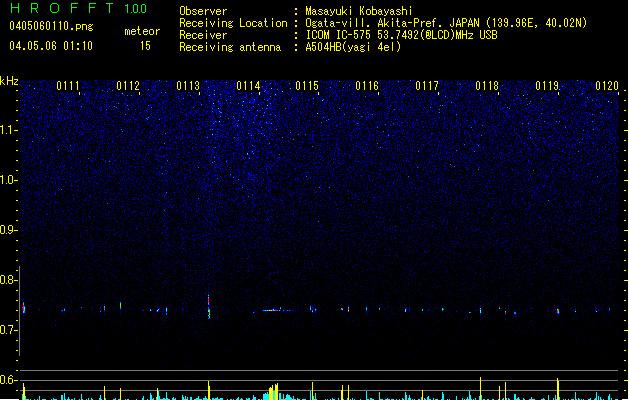Click the Ogata-vill. Akita-Pref. JAPAN location text
629x400 pixels.
coord(446,23)
